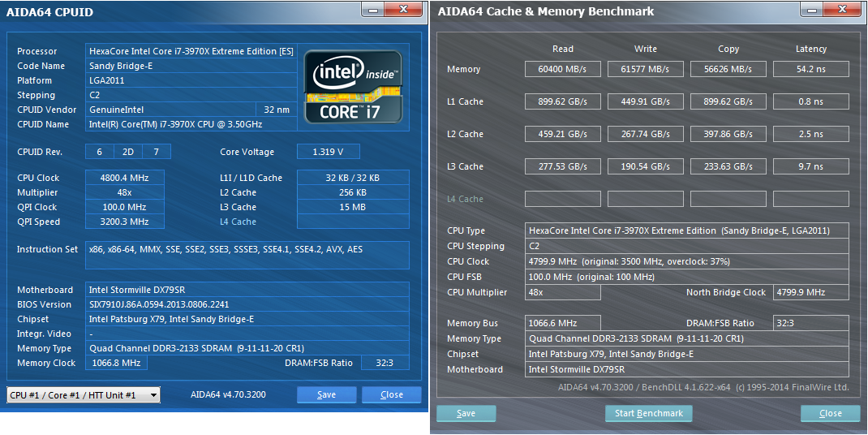
Task: Click the L3 Cache Write value 190.54 GB/s
Action: (646, 166)
